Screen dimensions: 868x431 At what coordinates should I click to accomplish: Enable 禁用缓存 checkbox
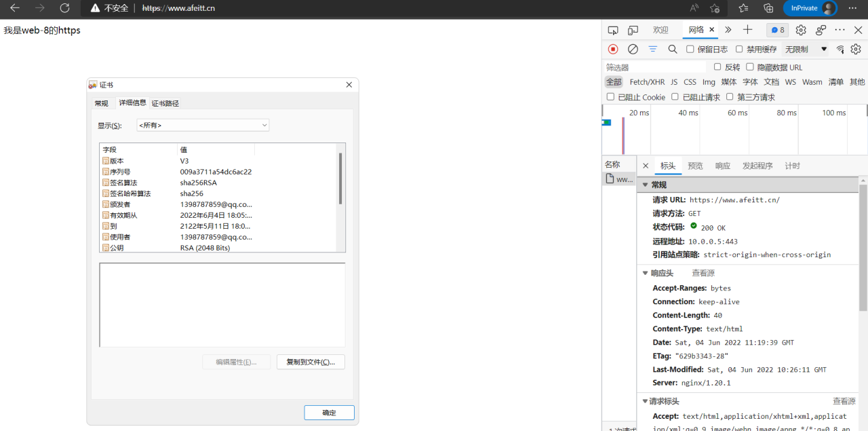(740, 49)
